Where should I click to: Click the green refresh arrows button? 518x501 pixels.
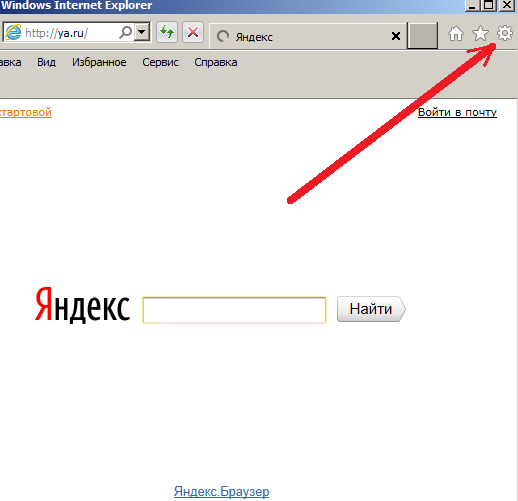(x=167, y=32)
